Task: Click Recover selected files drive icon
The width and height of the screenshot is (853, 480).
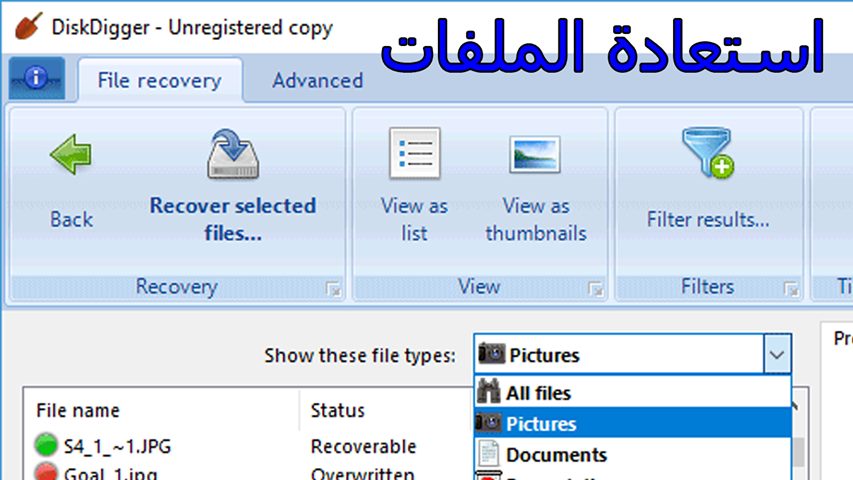Action: pyautogui.click(x=233, y=153)
